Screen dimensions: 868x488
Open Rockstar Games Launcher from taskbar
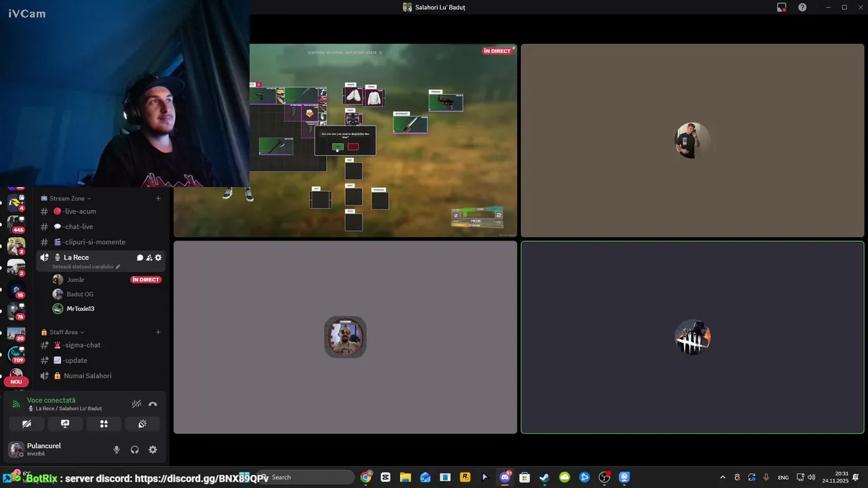pyautogui.click(x=465, y=477)
